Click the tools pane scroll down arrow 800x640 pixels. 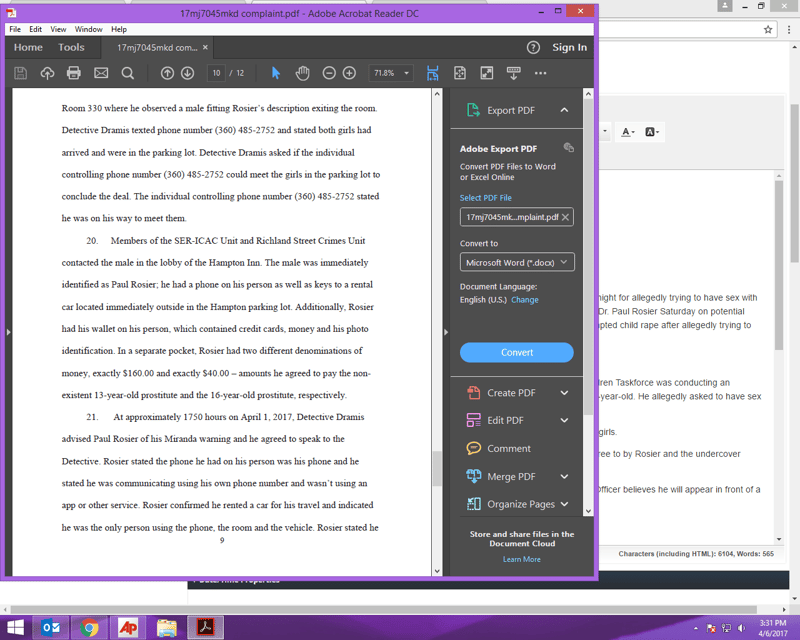[588, 511]
